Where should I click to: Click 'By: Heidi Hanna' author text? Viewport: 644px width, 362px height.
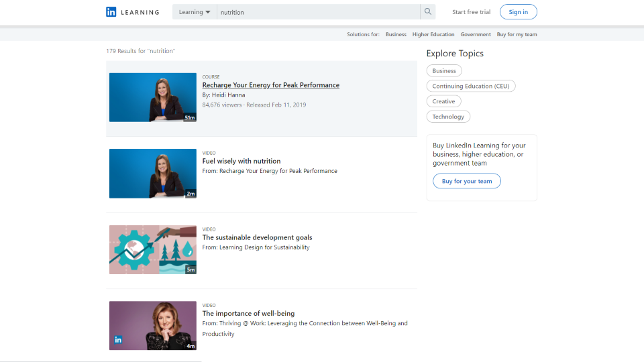(x=223, y=95)
